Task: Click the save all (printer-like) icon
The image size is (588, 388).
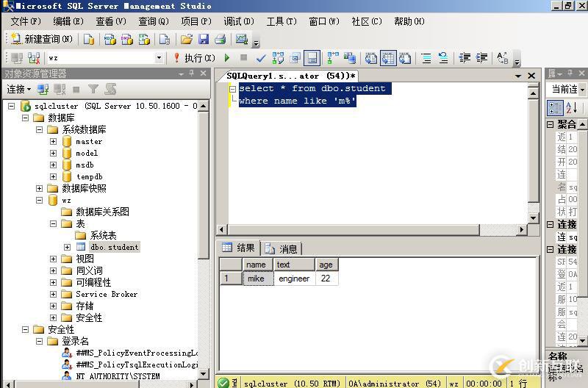Action: point(220,39)
